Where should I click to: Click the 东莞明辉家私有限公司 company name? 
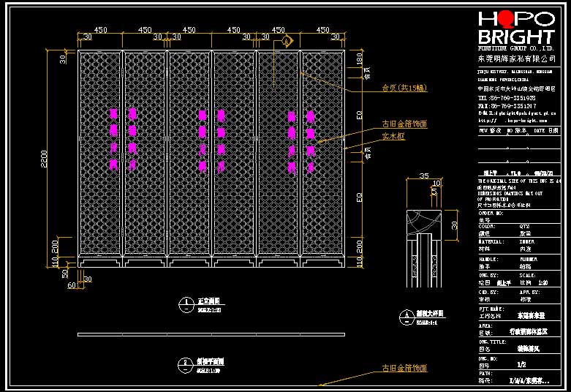[x=517, y=59]
